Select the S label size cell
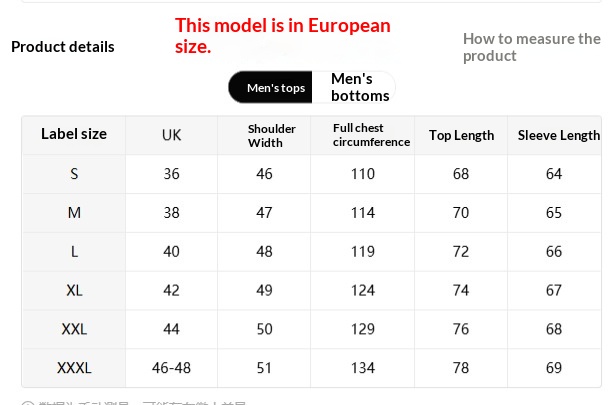Image resolution: width=614 pixels, height=405 pixels. pos(74,174)
